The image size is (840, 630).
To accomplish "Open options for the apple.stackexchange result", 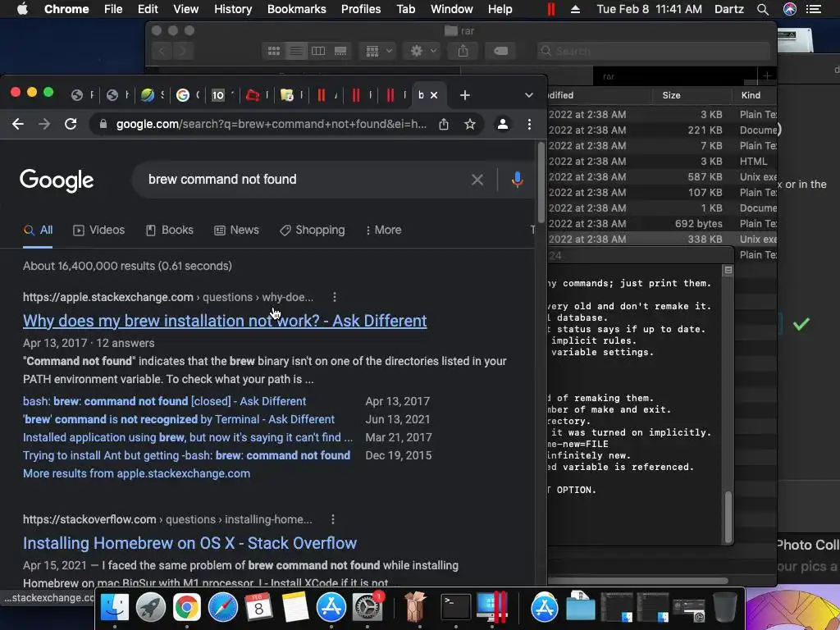I will click(335, 297).
